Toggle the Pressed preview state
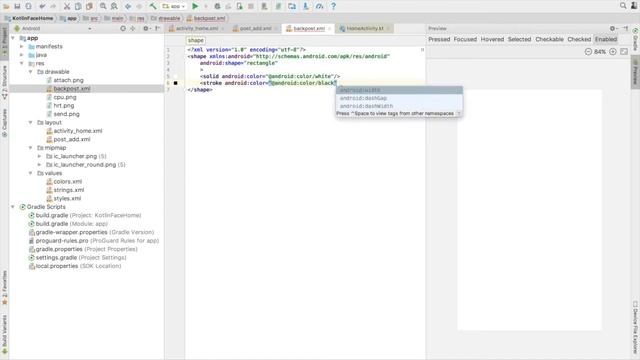This screenshot has height=360, width=640. tap(439, 39)
